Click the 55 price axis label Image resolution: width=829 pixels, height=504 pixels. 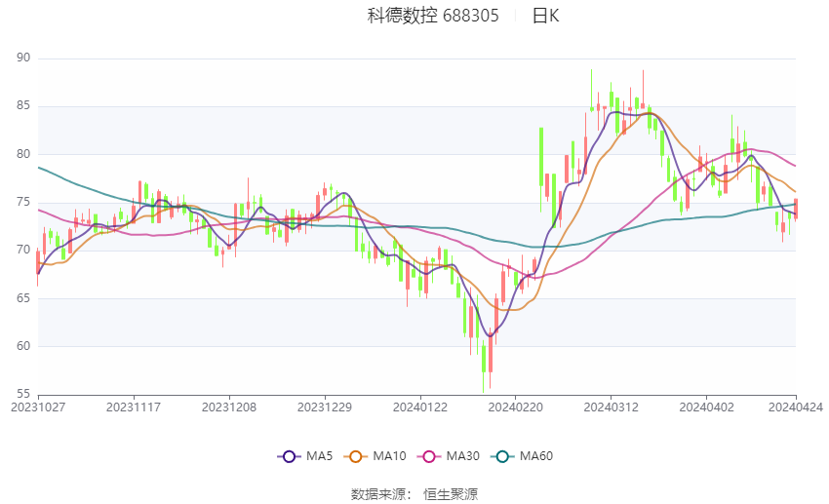click(23, 394)
